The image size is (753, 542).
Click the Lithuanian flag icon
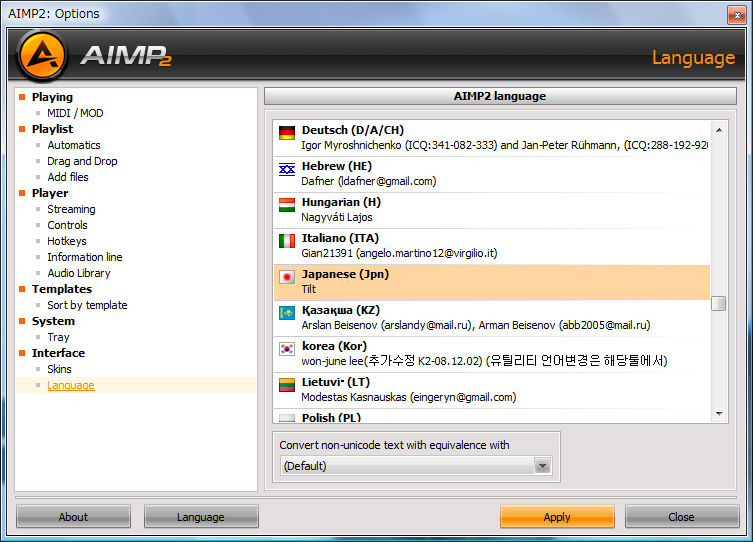coord(287,385)
